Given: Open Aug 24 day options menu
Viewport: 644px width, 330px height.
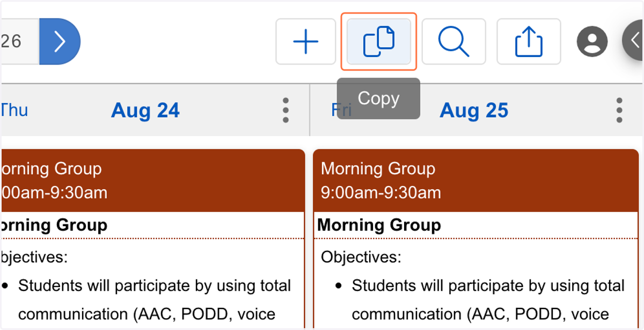Looking at the screenshot, I should click(286, 110).
